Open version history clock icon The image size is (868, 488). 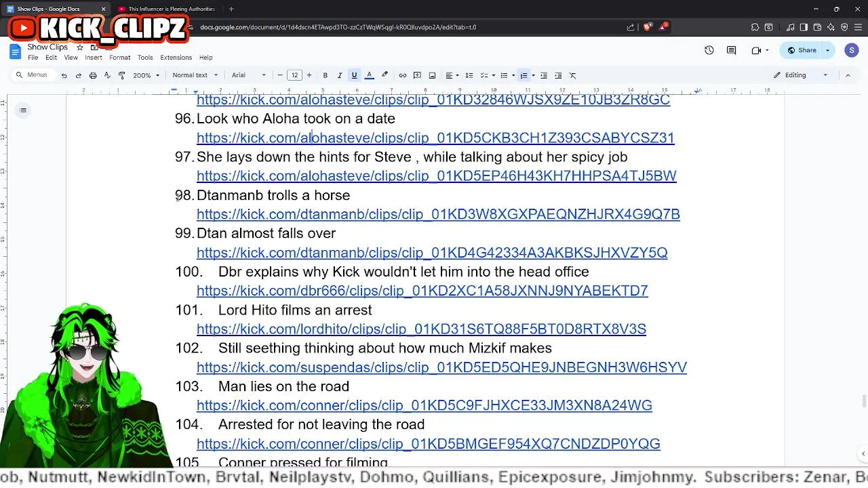coord(709,50)
